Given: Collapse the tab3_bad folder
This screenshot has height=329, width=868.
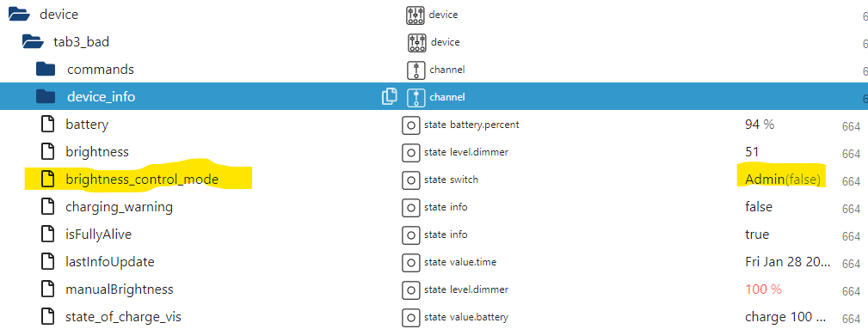Looking at the screenshot, I should click(33, 41).
